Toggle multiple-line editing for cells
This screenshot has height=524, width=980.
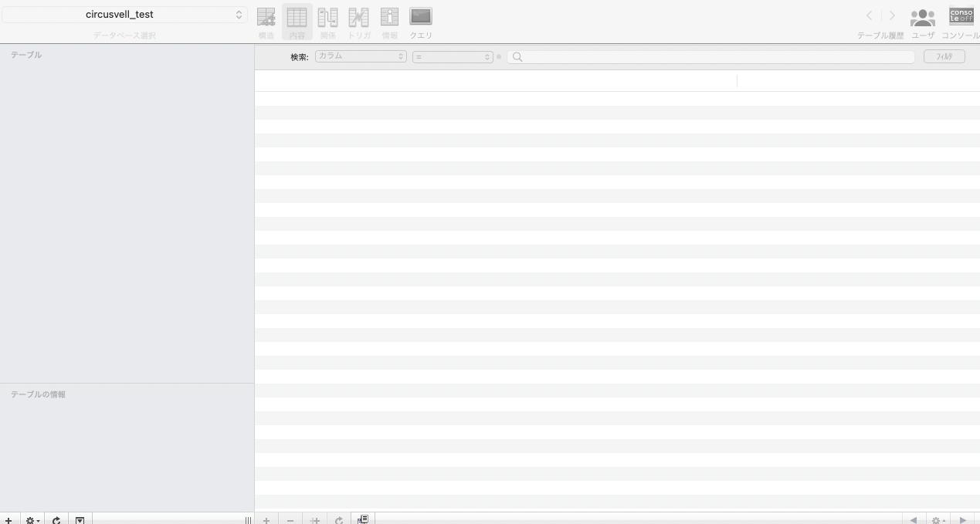click(x=363, y=520)
